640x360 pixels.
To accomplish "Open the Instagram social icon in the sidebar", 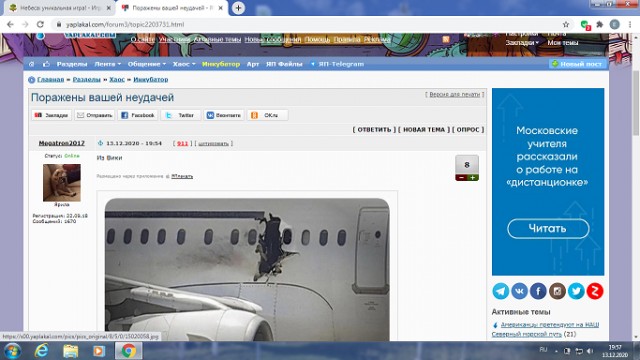I will click(x=557, y=291).
